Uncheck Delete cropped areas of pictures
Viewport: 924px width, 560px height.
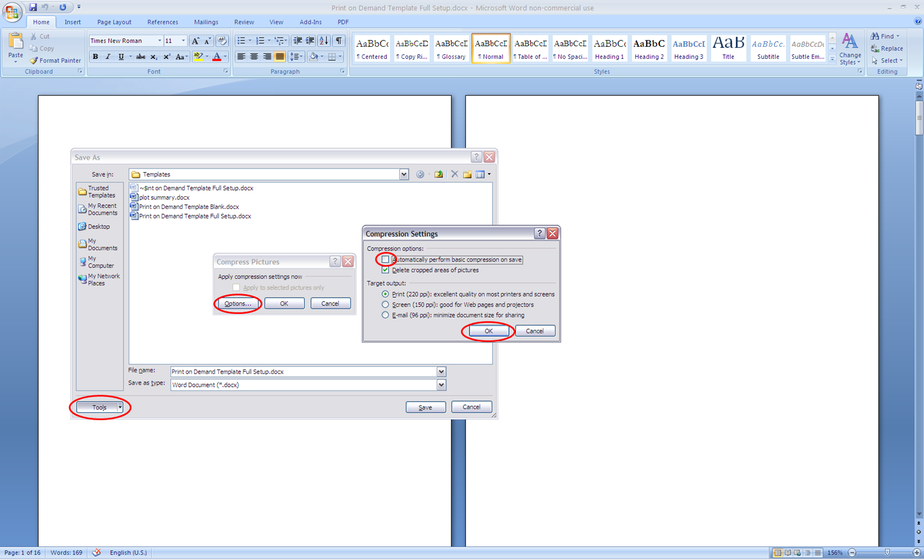385,270
